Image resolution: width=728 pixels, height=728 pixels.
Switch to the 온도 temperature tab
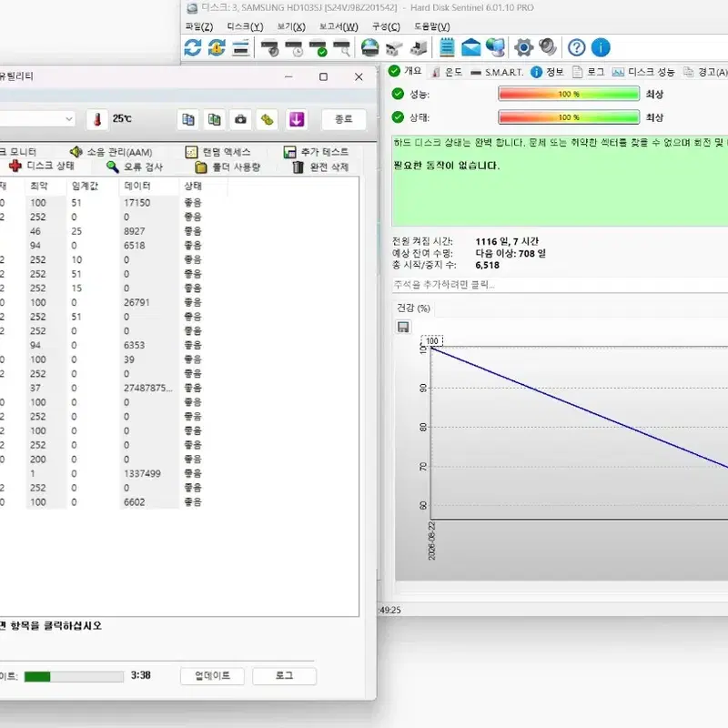click(x=447, y=72)
